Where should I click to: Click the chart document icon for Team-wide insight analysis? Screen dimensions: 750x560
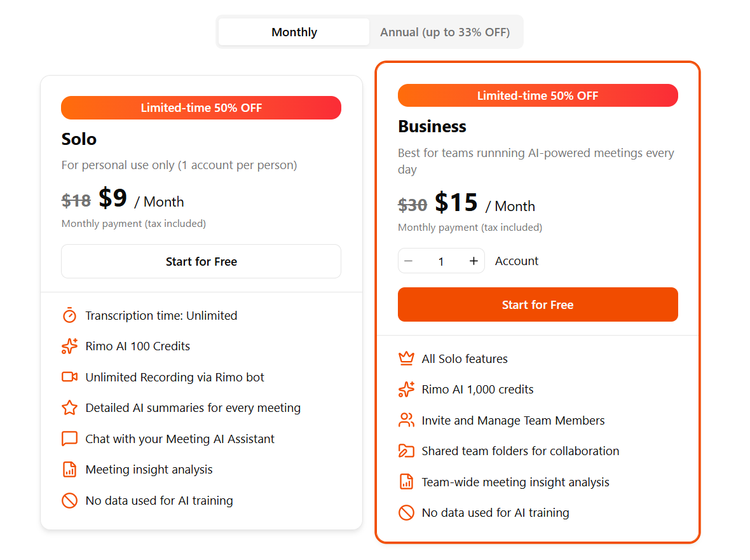[x=406, y=482]
